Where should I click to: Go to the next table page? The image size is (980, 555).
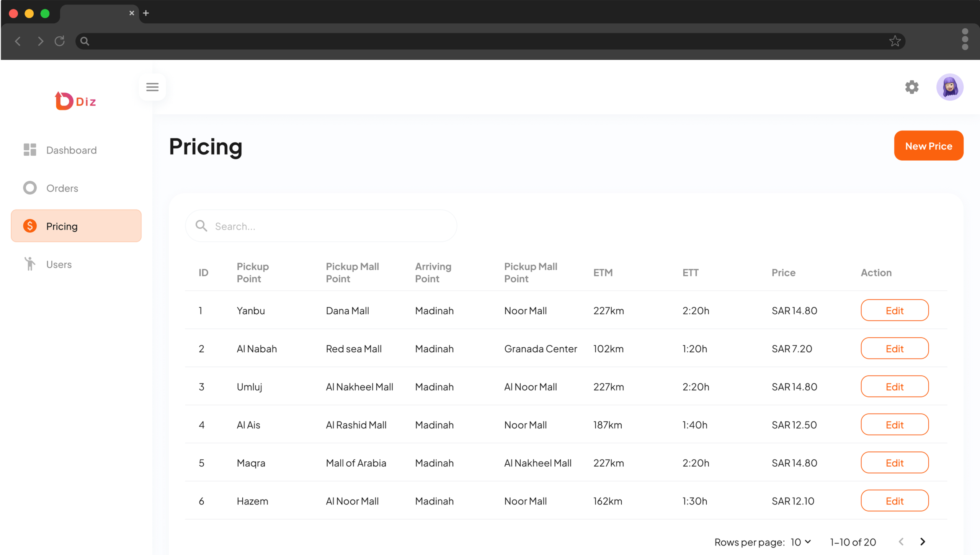(x=923, y=542)
